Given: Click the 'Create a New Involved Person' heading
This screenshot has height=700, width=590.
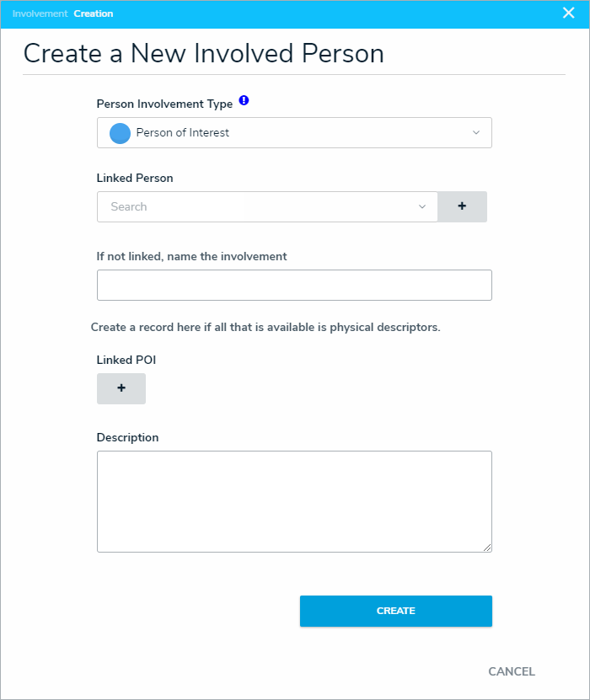Looking at the screenshot, I should [203, 54].
